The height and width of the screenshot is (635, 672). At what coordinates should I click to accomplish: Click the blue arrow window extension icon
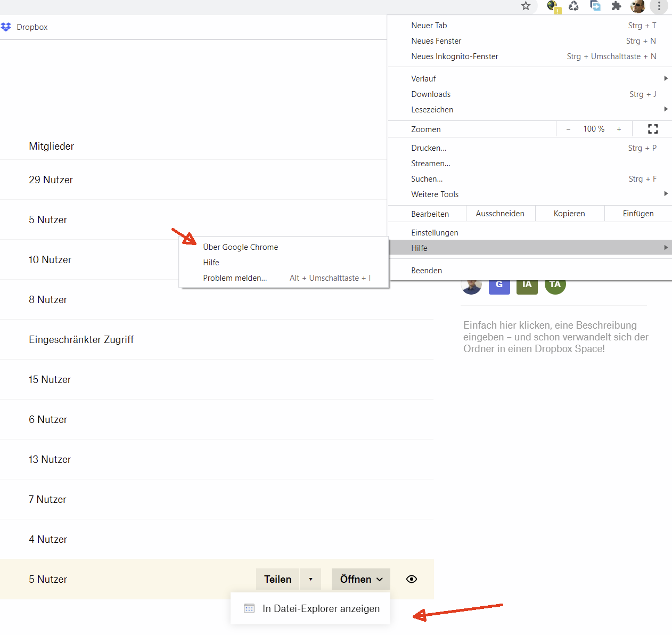point(595,6)
